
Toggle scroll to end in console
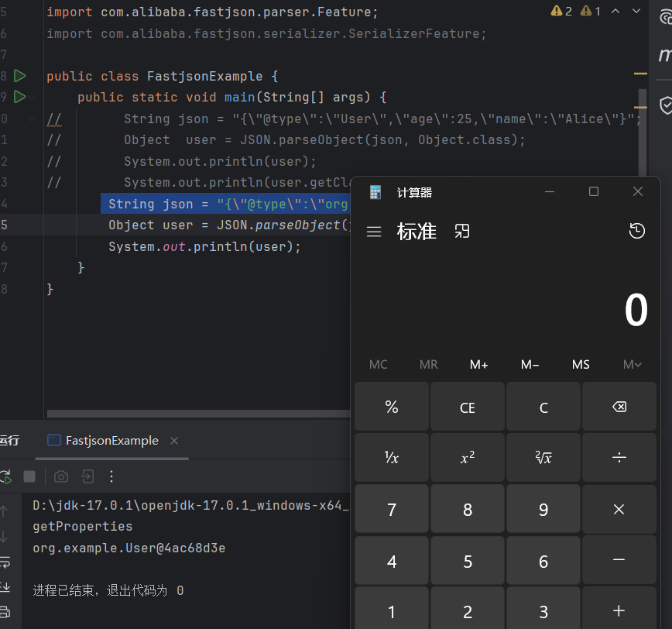click(x=5, y=586)
